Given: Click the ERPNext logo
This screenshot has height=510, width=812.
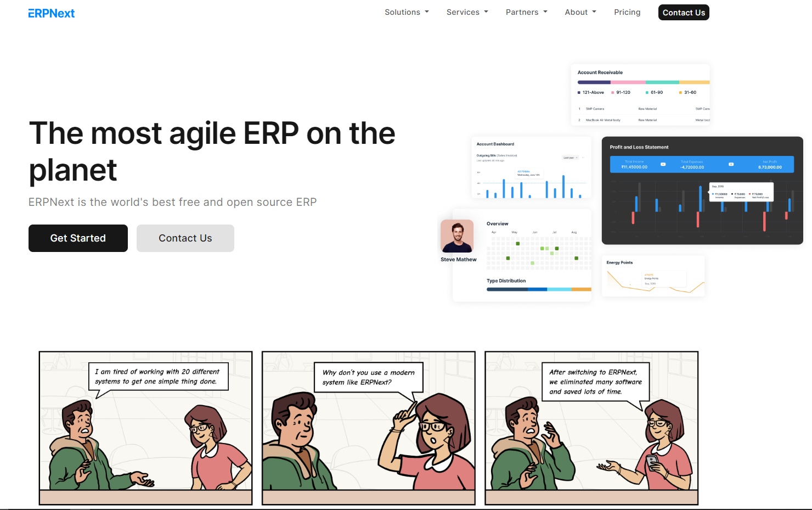Looking at the screenshot, I should click(51, 13).
